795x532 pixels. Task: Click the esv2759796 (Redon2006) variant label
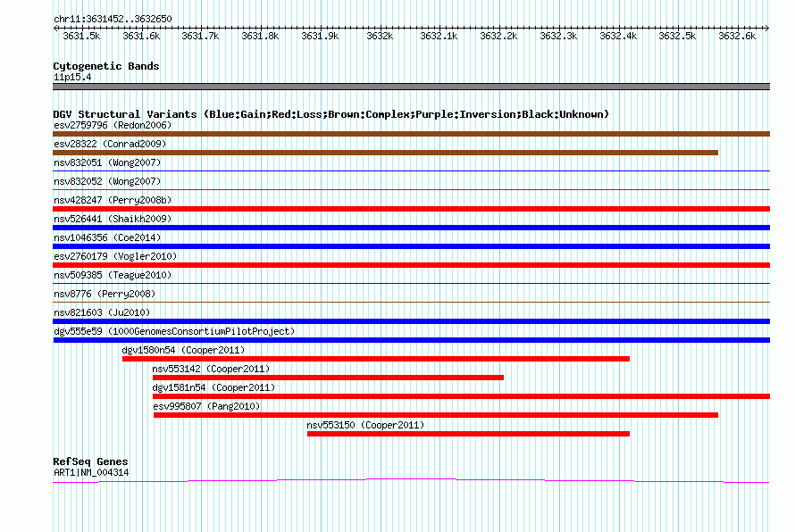[113, 125]
